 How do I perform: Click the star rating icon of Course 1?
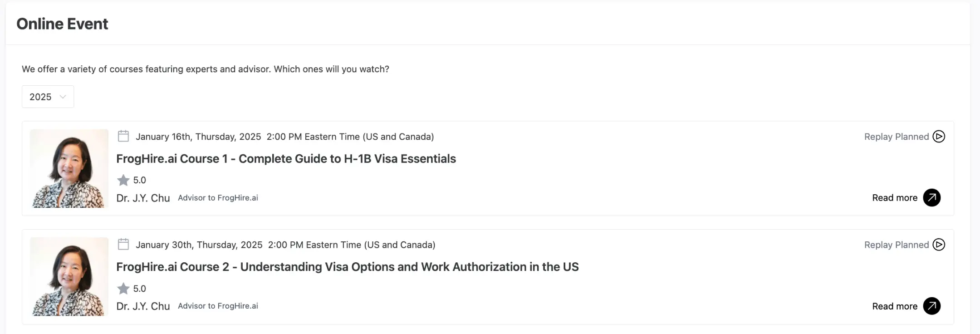(123, 180)
